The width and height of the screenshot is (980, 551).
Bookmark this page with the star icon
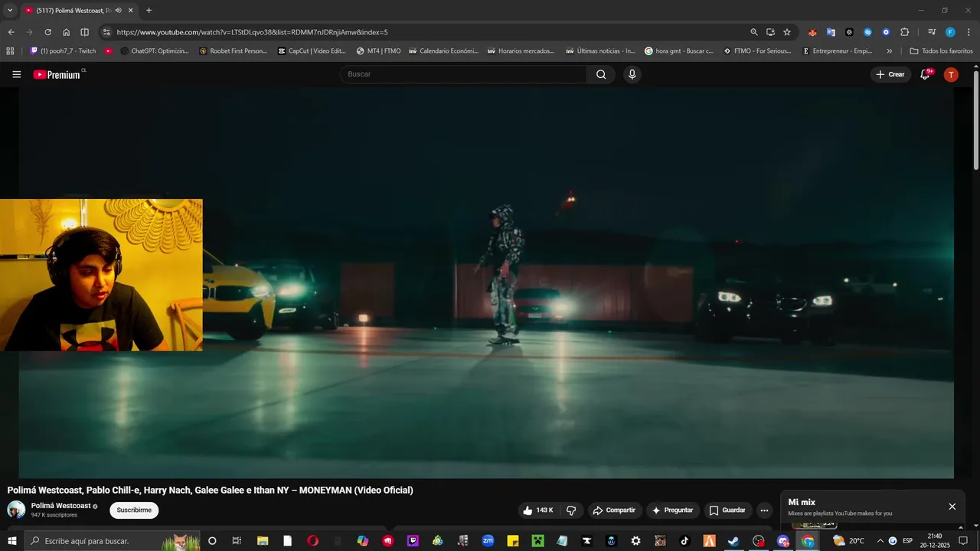[787, 32]
